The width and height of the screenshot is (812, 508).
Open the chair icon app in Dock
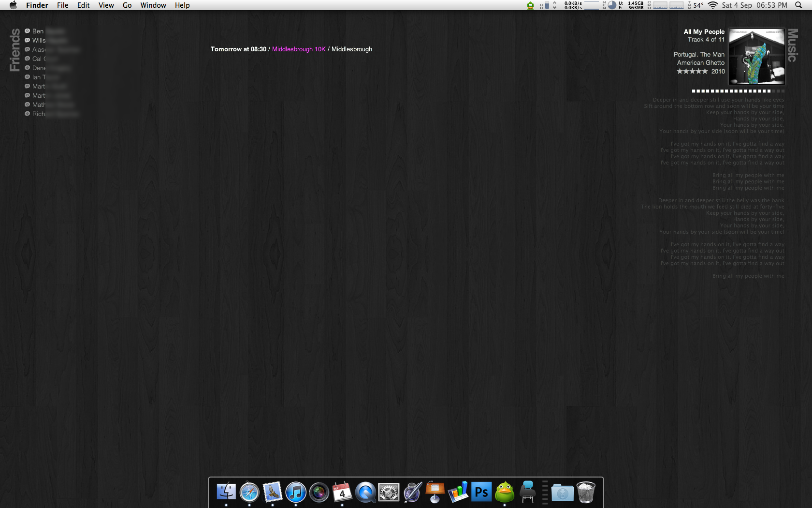point(528,493)
